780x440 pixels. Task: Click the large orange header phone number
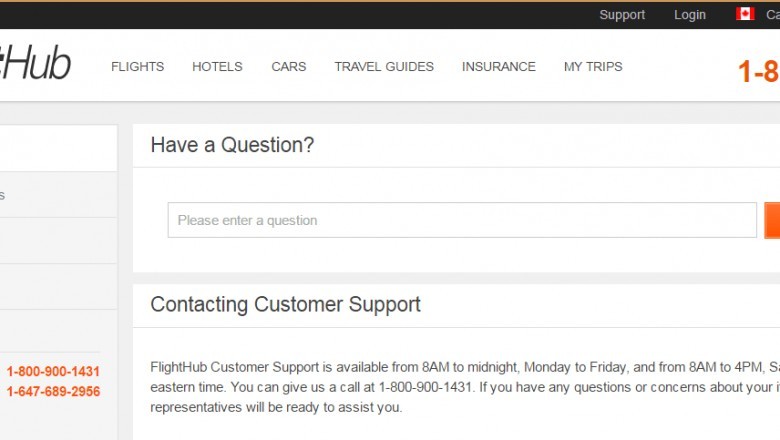tap(758, 72)
